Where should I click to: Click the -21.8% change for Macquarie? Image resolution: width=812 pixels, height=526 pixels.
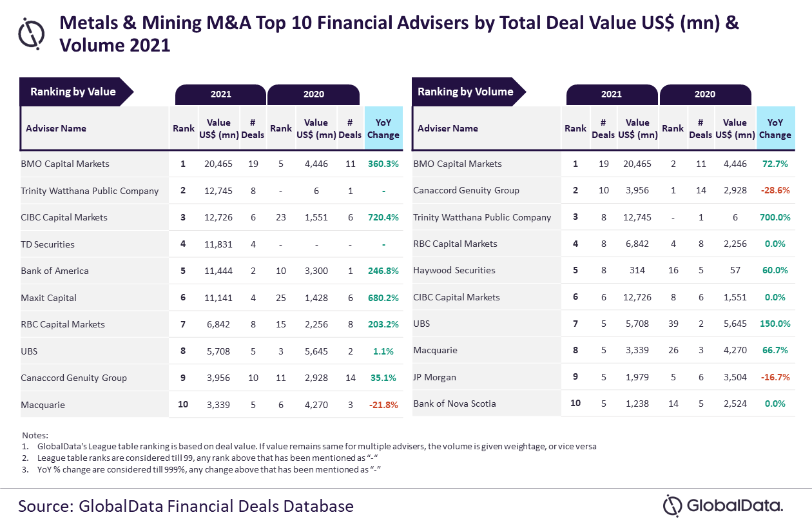(383, 405)
